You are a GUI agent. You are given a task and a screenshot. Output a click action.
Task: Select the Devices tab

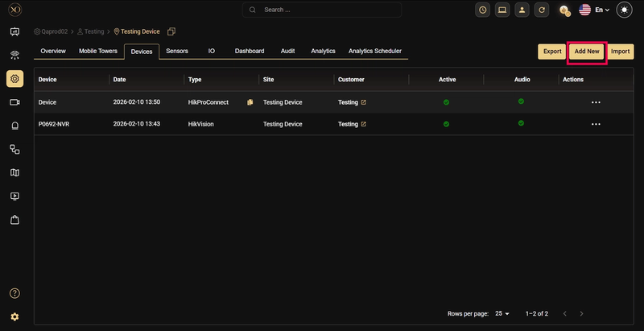point(142,52)
